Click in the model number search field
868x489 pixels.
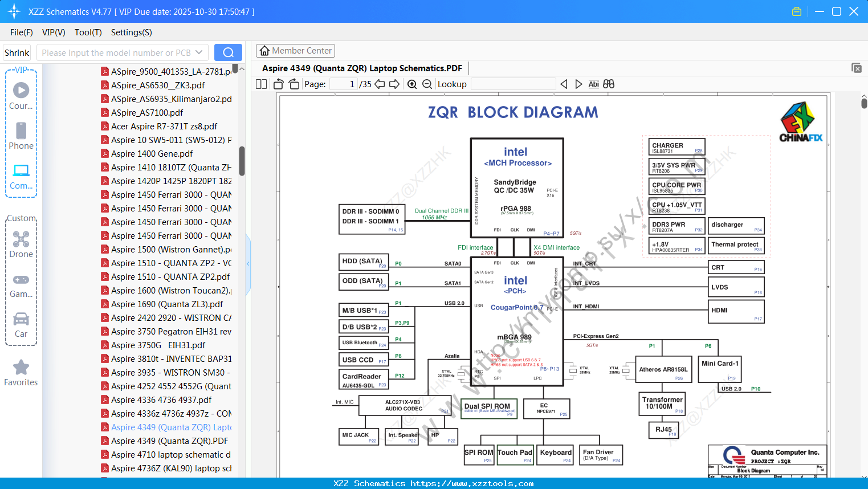click(x=116, y=52)
